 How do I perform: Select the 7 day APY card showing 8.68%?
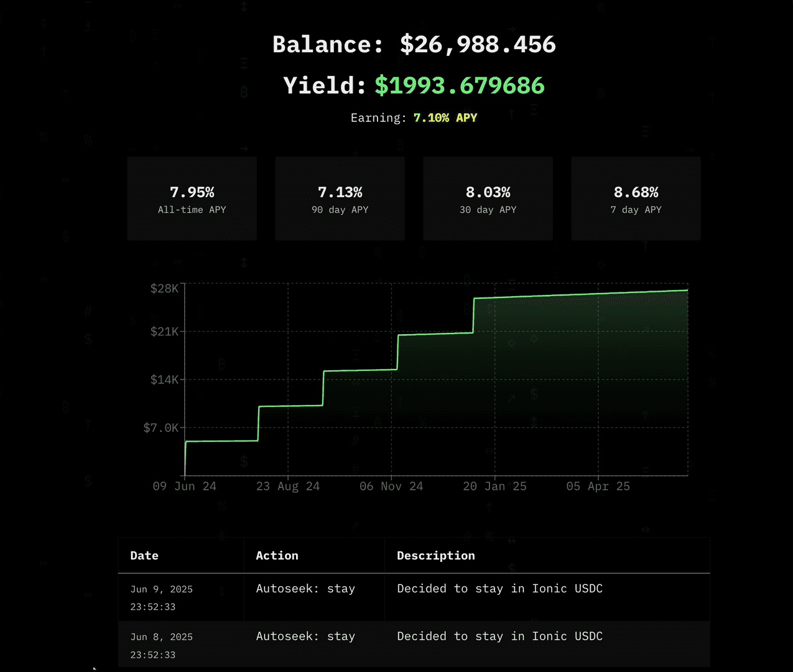click(x=636, y=198)
